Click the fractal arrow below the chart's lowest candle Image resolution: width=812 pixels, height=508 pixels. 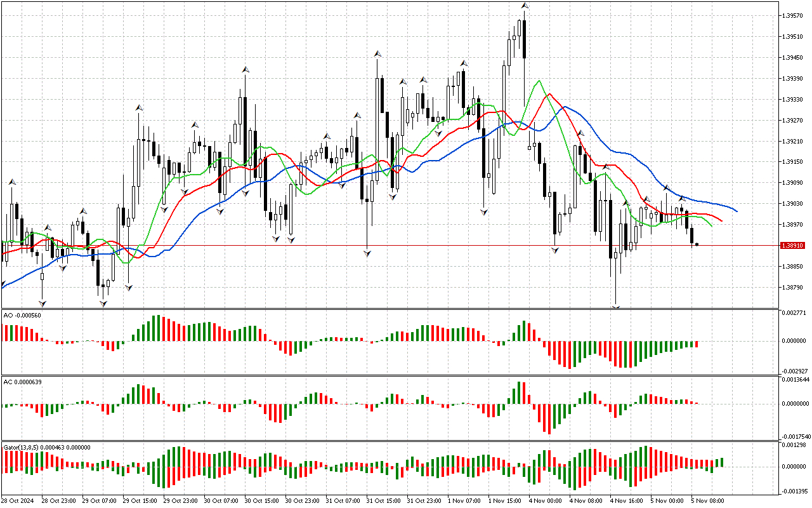(x=615, y=307)
